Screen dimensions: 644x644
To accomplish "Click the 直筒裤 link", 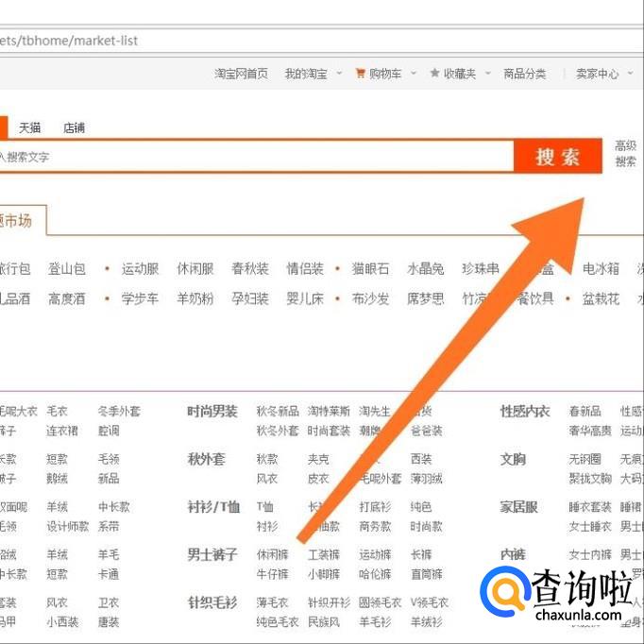I will [x=426, y=574].
